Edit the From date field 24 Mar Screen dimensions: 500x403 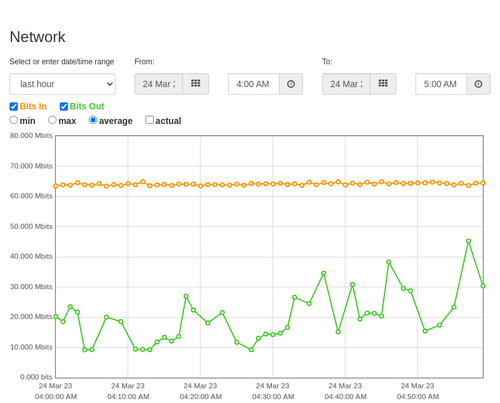[159, 84]
